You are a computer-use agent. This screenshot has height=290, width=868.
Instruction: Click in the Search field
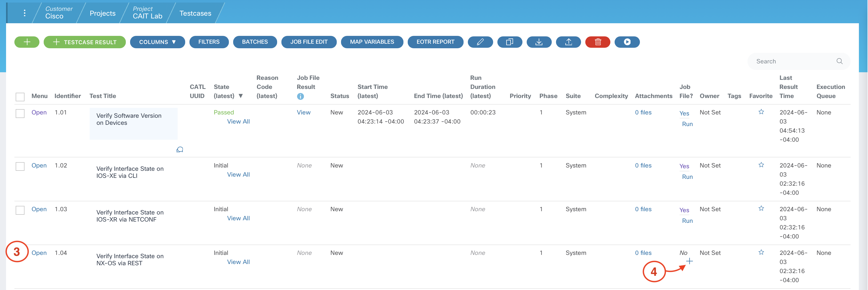click(799, 61)
